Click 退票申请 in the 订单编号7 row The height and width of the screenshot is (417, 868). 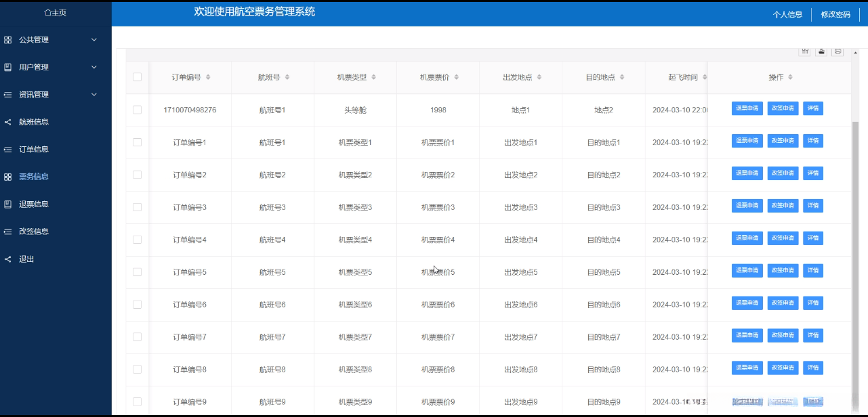coord(747,336)
